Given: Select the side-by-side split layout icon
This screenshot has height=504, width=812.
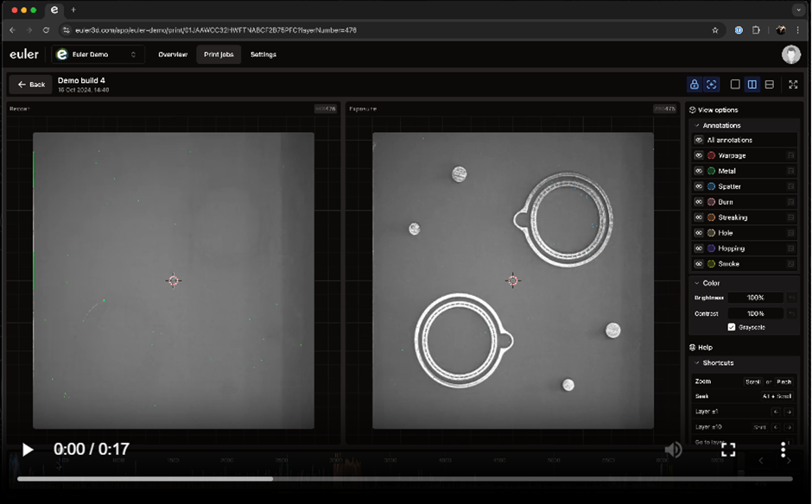Looking at the screenshot, I should [752, 85].
